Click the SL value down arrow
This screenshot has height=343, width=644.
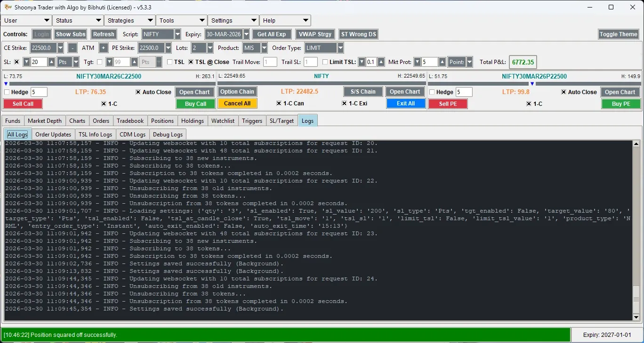[x=27, y=62]
